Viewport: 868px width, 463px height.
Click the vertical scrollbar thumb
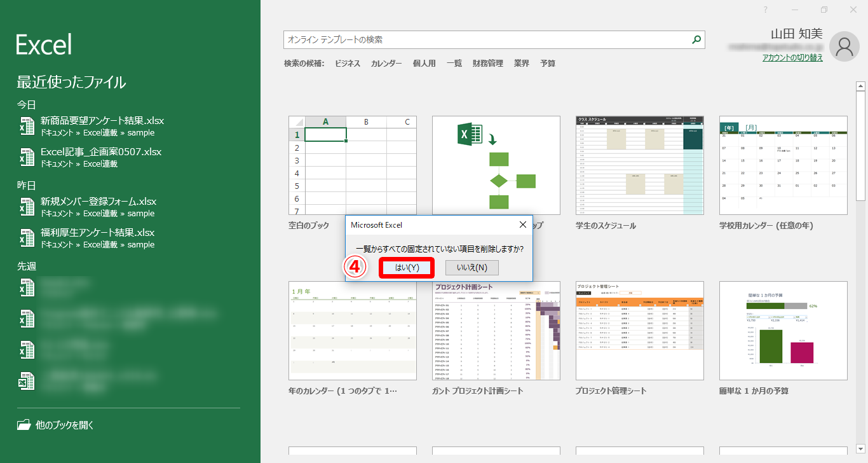pyautogui.click(x=860, y=146)
